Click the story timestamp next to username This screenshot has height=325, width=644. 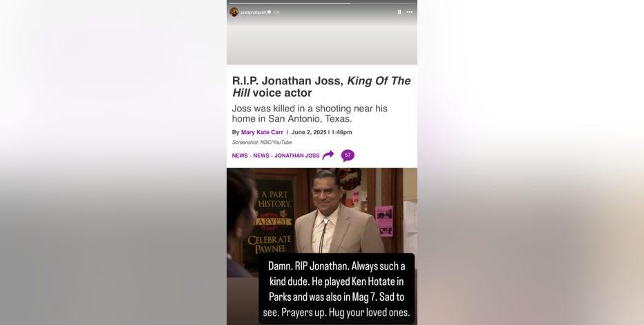pos(276,12)
